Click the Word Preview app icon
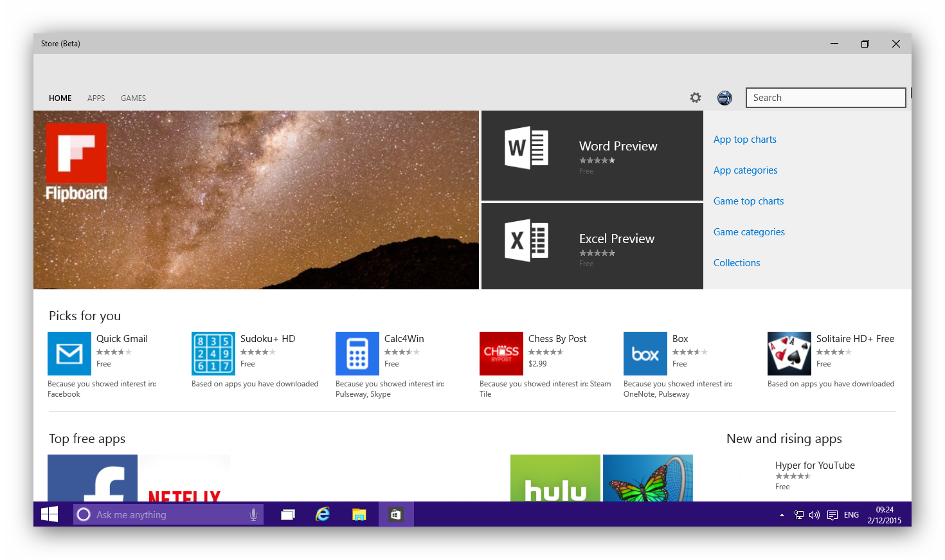Image resolution: width=945 pixels, height=560 pixels. (x=526, y=148)
